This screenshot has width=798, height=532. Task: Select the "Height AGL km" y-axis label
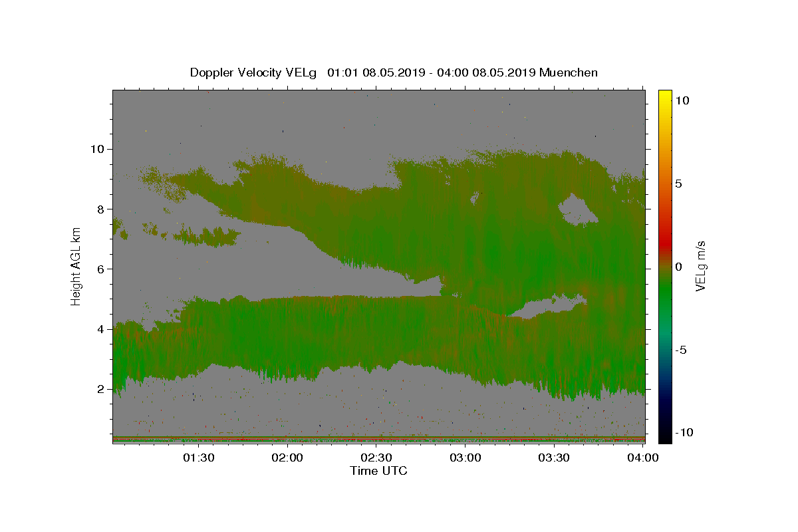(76, 265)
